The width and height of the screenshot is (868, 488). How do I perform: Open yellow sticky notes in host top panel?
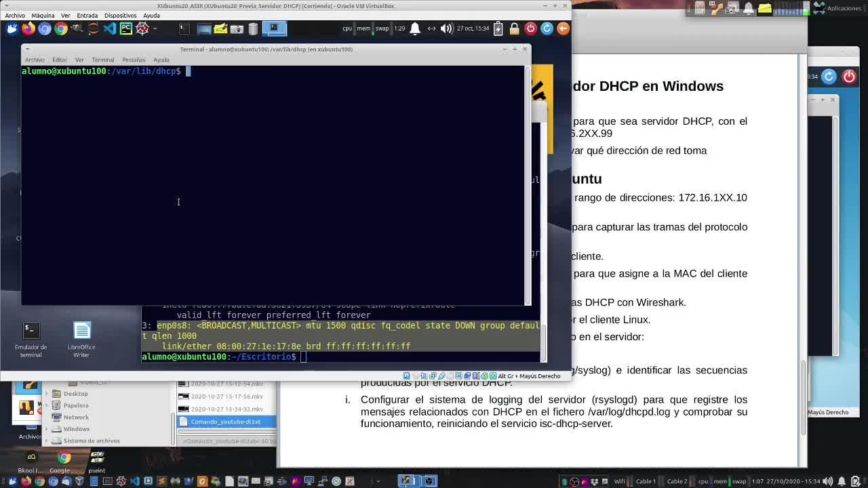pyautogui.click(x=764, y=9)
